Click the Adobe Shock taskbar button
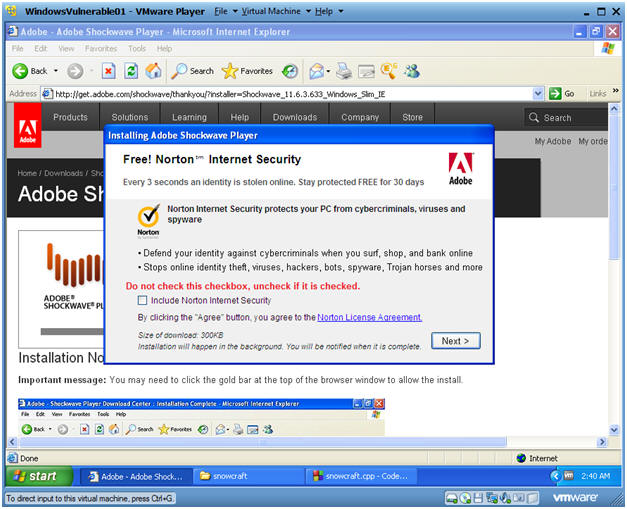The width and height of the screenshot is (627, 509). pyautogui.click(x=136, y=476)
